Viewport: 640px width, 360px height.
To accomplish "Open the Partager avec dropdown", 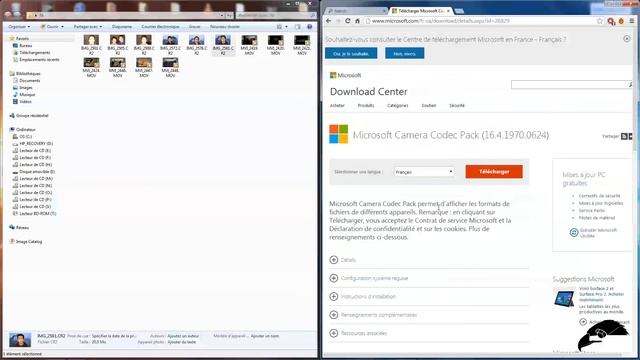I will (x=88, y=27).
